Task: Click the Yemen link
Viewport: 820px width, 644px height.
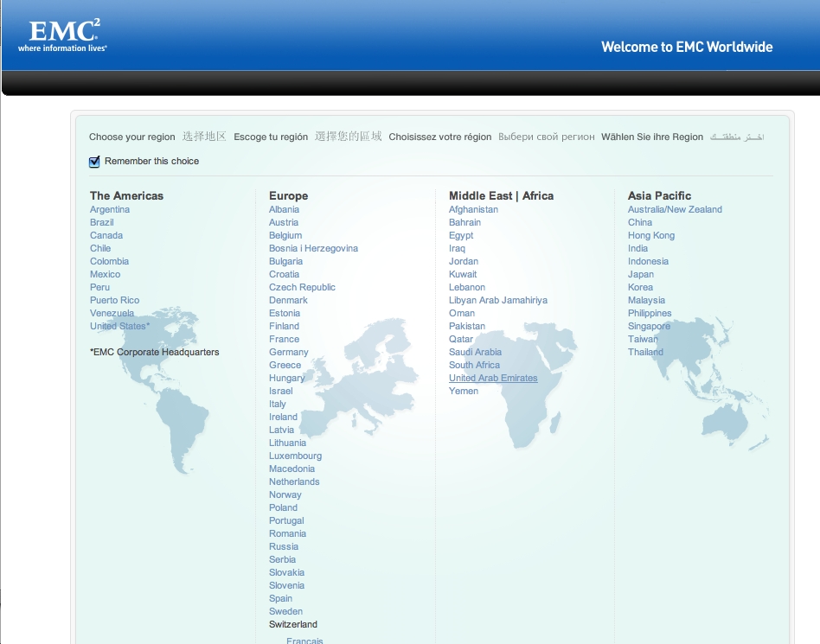Action: click(464, 392)
